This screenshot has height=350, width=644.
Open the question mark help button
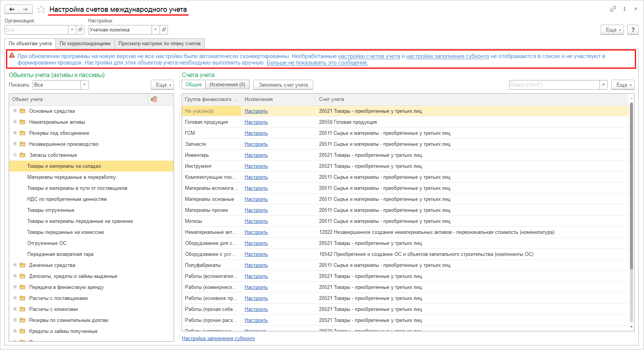point(633,30)
